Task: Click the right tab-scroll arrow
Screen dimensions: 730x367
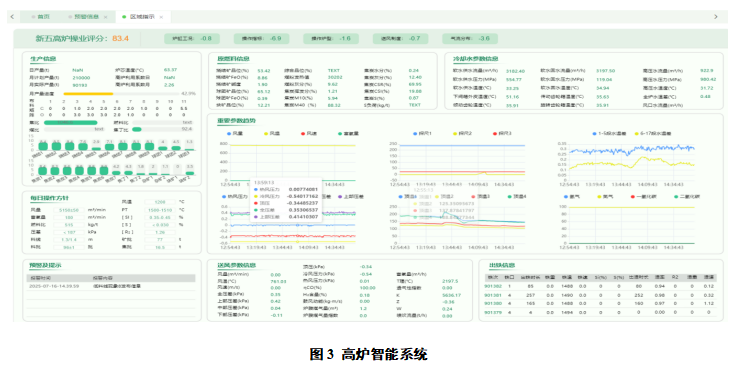Action: pos(716,17)
